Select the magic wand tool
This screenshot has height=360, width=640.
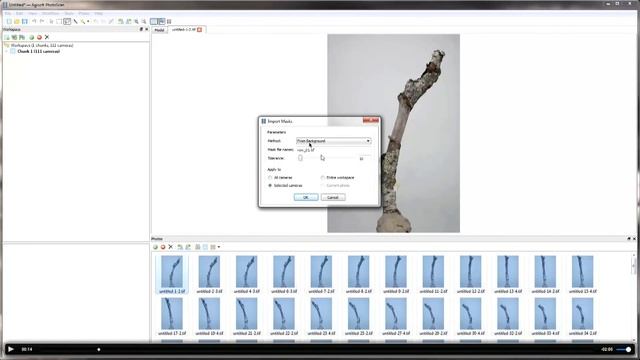(x=83, y=21)
